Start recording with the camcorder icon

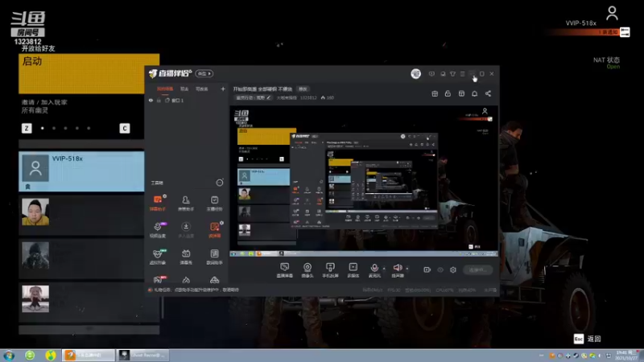pyautogui.click(x=427, y=269)
